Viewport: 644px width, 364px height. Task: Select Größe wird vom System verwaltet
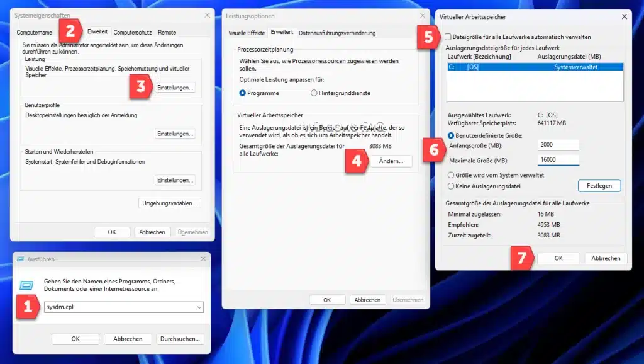(x=451, y=175)
